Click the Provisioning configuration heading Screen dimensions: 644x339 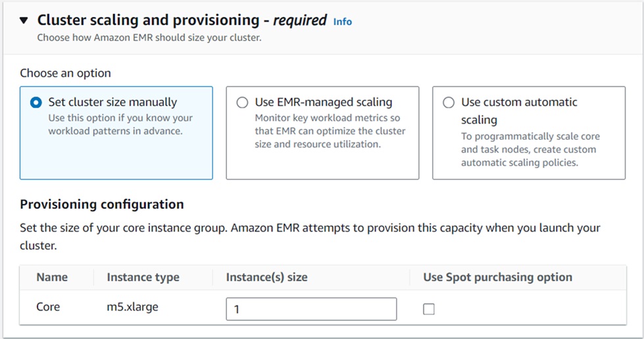[x=102, y=204]
